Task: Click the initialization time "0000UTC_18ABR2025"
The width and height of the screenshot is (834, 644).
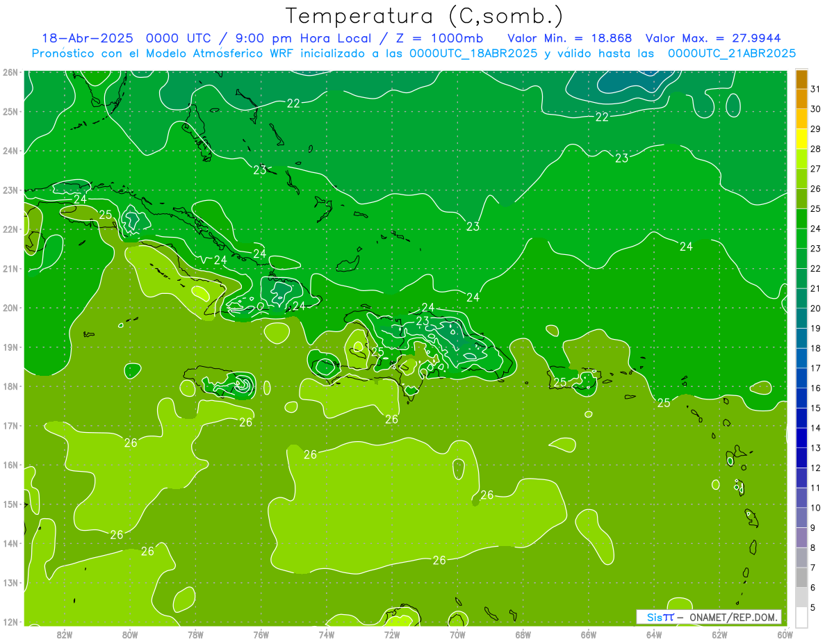Action: tap(473, 53)
